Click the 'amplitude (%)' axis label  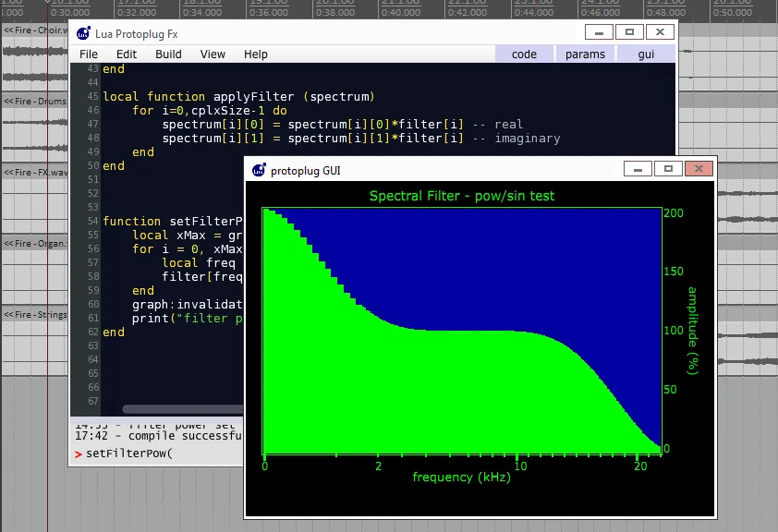693,331
